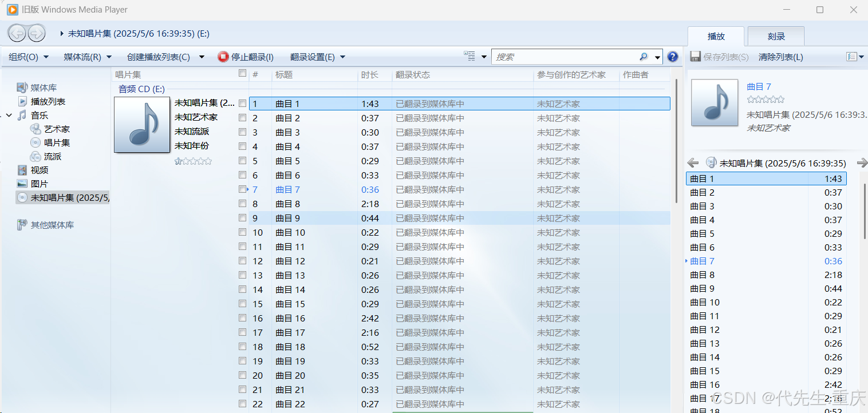The image size is (868, 413).
Task: Open the blue Help question mark icon
Action: [x=672, y=56]
